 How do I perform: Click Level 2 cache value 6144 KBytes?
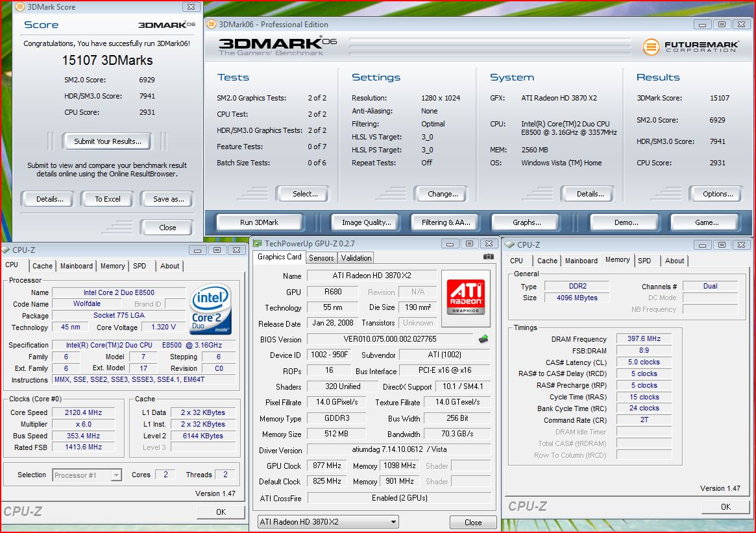click(202, 436)
